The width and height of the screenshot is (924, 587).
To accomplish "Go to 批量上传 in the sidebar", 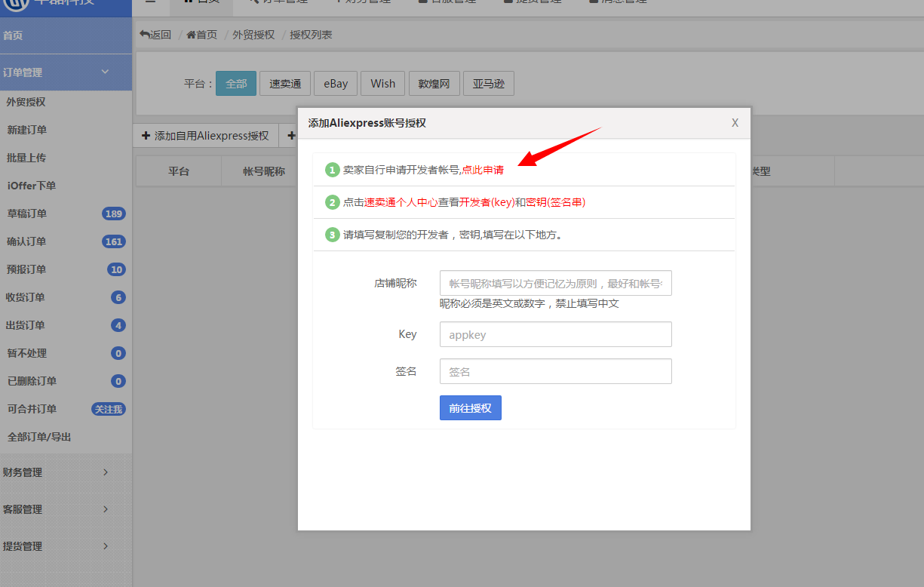I will [26, 158].
